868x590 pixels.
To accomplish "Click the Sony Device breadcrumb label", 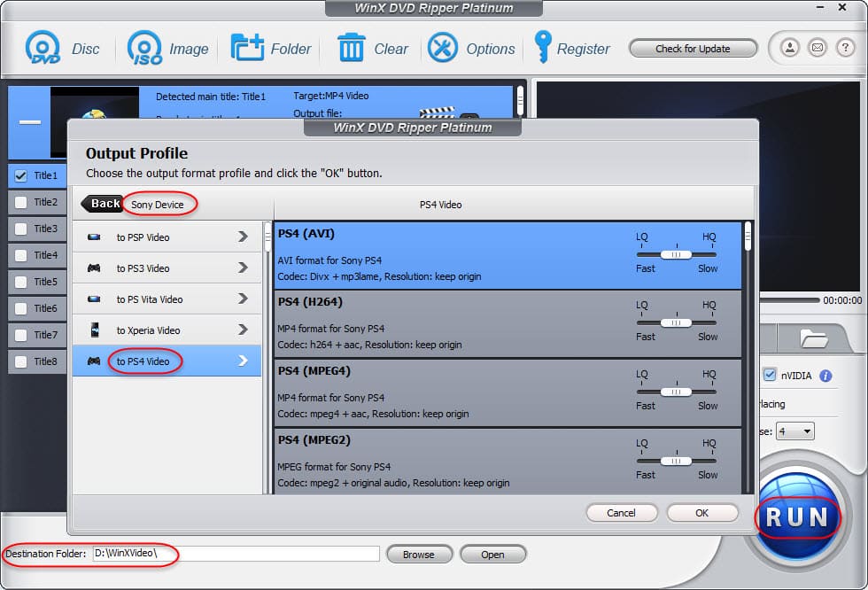I will pyautogui.click(x=158, y=205).
